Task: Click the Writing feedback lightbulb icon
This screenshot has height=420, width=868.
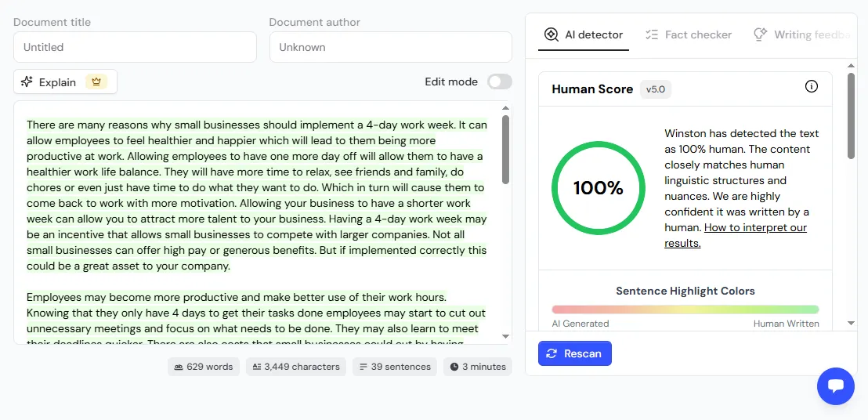Action: pos(760,34)
